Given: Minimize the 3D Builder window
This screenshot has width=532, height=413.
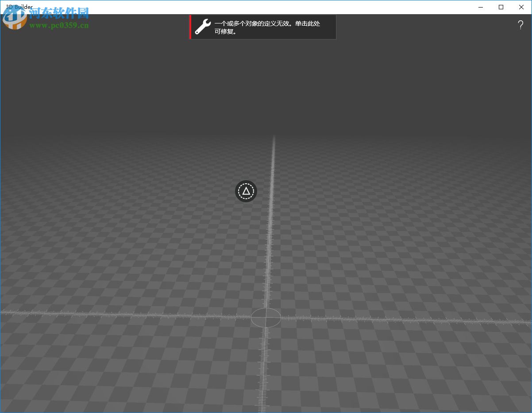Looking at the screenshot, I should (x=481, y=7).
